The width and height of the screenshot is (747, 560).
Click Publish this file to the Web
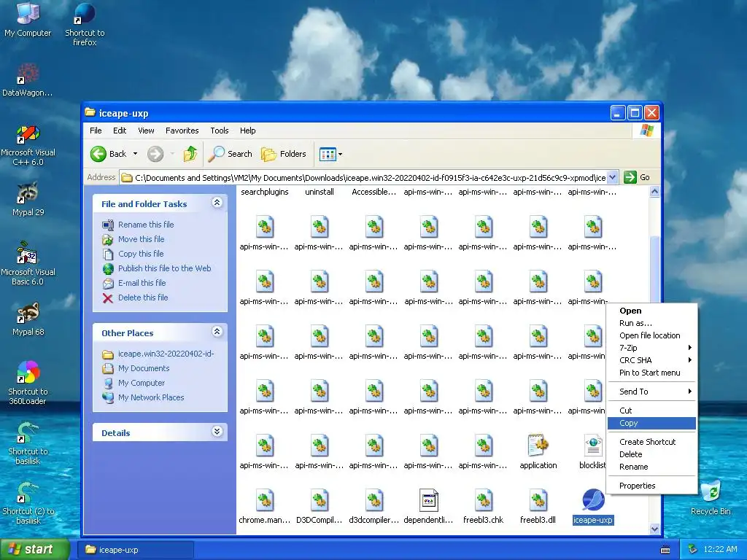(x=164, y=268)
